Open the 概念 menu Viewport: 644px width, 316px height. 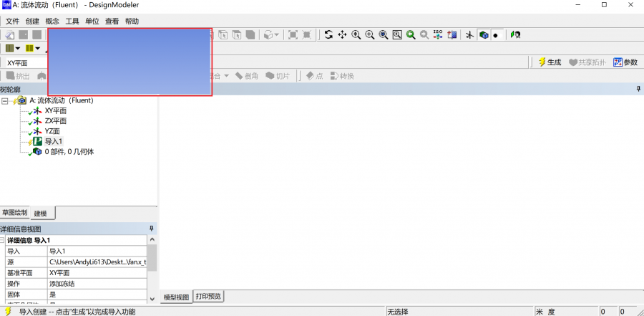click(52, 21)
